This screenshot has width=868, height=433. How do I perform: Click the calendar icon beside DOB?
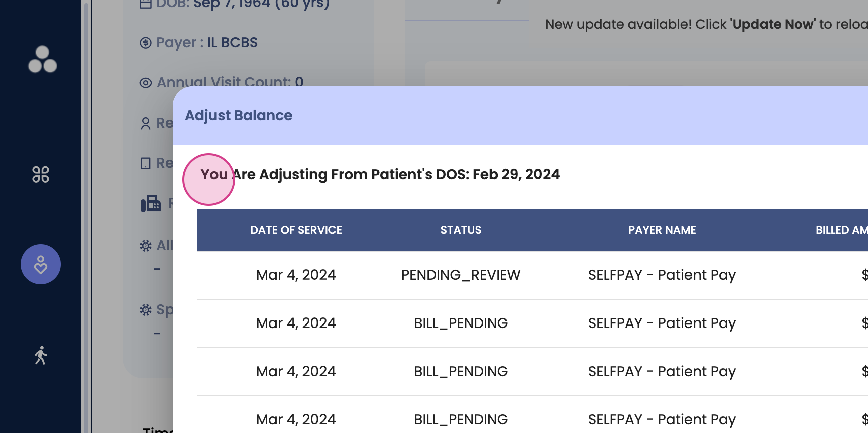tap(146, 4)
